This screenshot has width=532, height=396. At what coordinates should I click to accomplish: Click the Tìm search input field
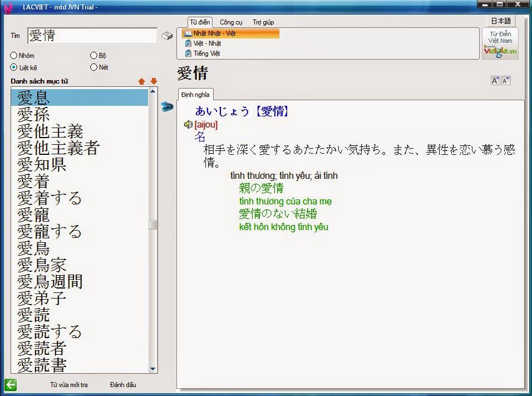pos(92,36)
